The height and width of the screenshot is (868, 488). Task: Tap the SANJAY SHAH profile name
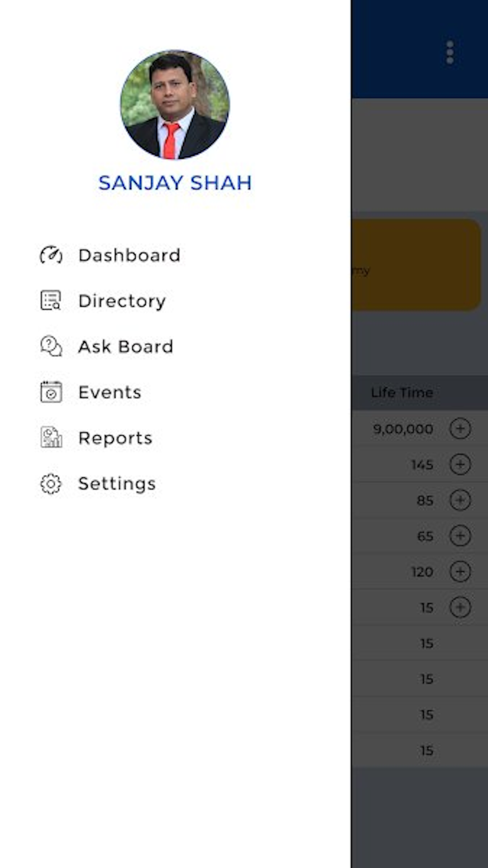175,183
